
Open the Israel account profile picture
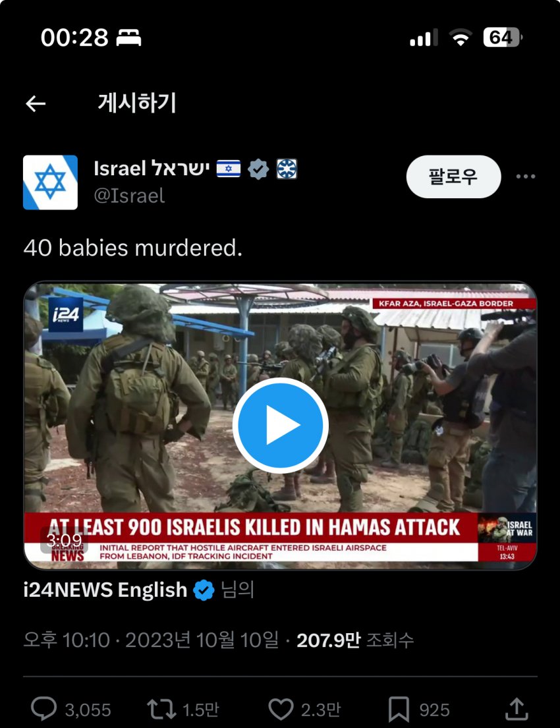tap(50, 182)
